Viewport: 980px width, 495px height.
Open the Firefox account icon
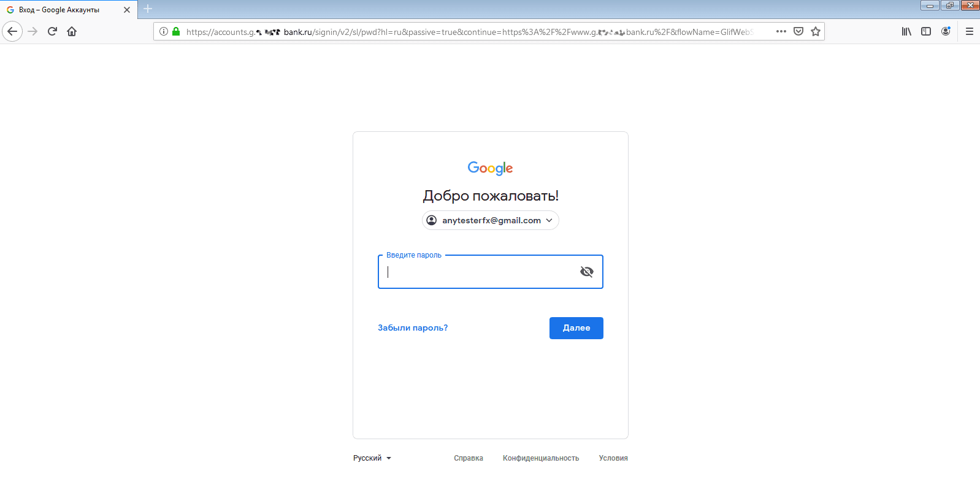(x=946, y=31)
